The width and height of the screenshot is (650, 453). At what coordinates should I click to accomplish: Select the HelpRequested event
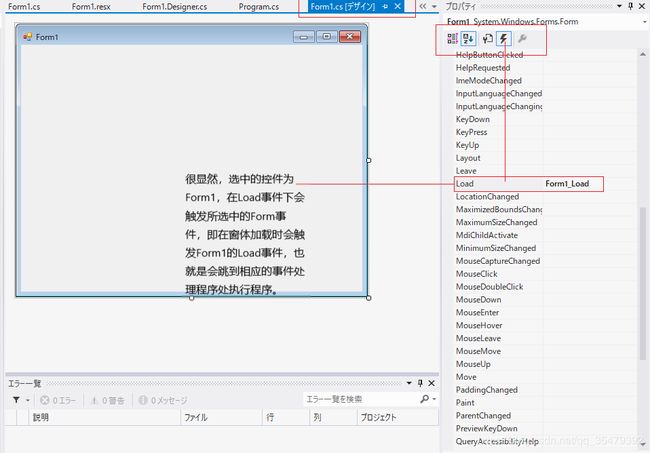point(483,68)
